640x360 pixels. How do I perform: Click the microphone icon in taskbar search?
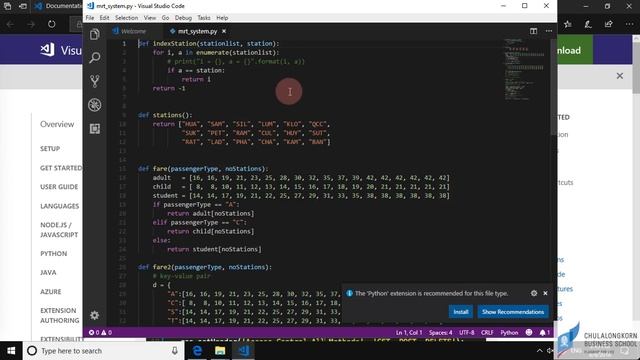(175, 351)
